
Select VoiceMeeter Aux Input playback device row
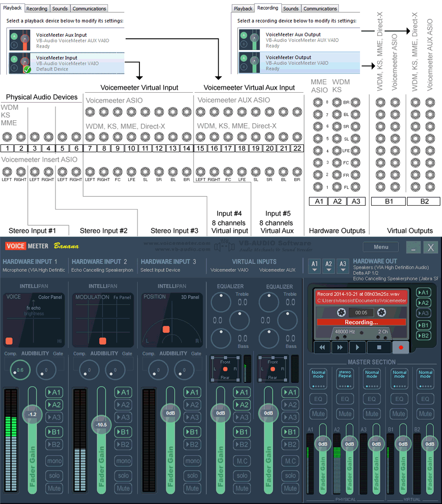[x=66, y=40]
